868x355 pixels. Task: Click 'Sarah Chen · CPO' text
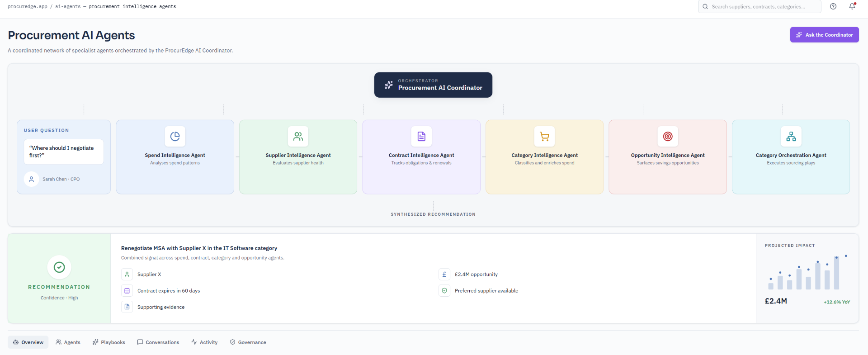click(61, 179)
